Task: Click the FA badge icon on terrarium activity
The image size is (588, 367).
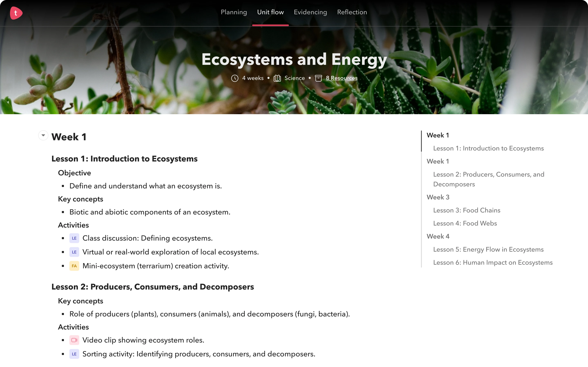Action: click(74, 266)
